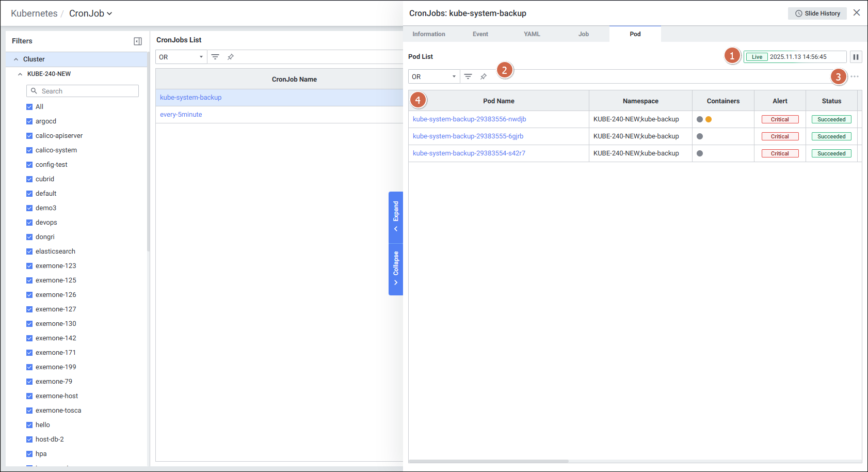Click filter icon in CronJobs List toolbar

215,57
